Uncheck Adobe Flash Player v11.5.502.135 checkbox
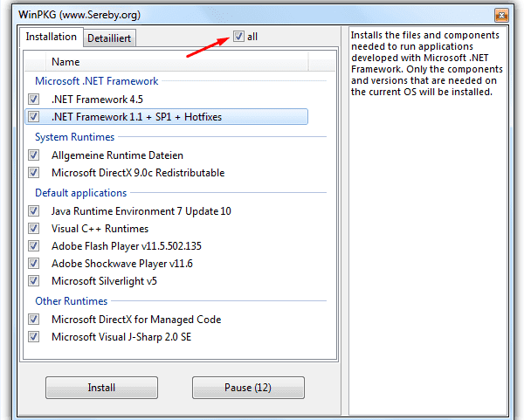Viewport: 524px width, 420px height. 33,246
